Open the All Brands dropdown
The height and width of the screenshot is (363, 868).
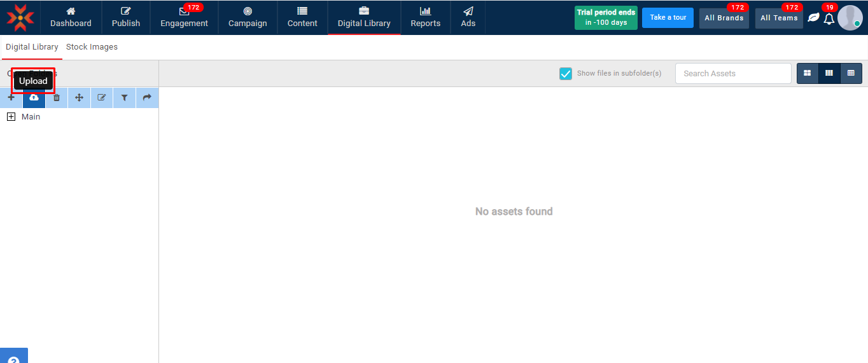(x=724, y=18)
